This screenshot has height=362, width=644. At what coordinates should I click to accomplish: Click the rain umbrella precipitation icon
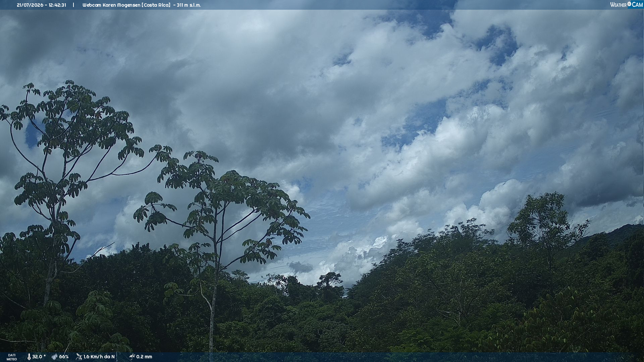point(132,357)
